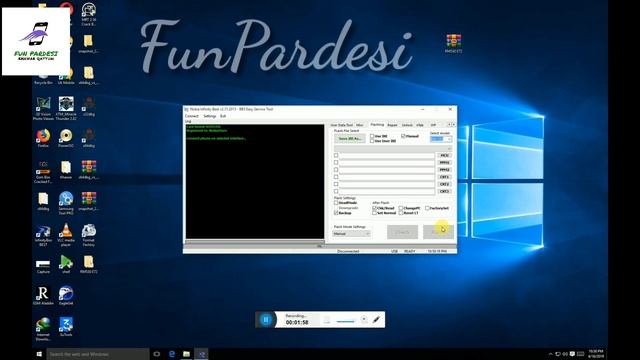This screenshot has height=360, width=640.
Task: Click the CNT1 file browse button
Action: pyautogui.click(x=444, y=177)
